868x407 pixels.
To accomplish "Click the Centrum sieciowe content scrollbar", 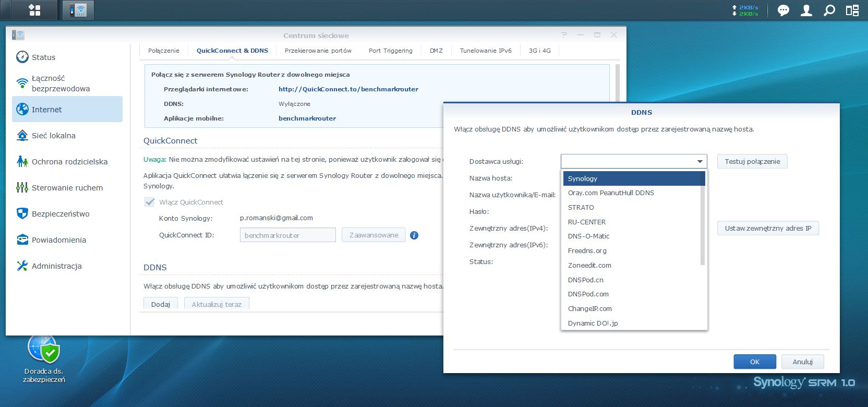I will (x=618, y=83).
